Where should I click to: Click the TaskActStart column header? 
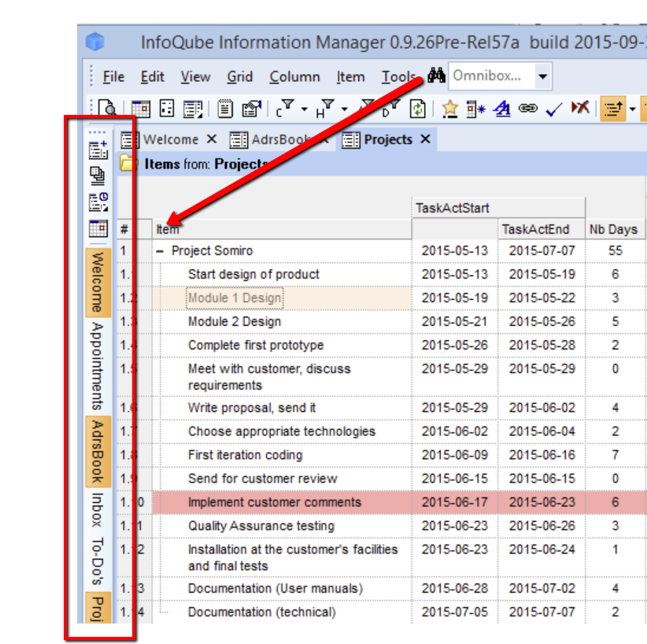[498, 208]
